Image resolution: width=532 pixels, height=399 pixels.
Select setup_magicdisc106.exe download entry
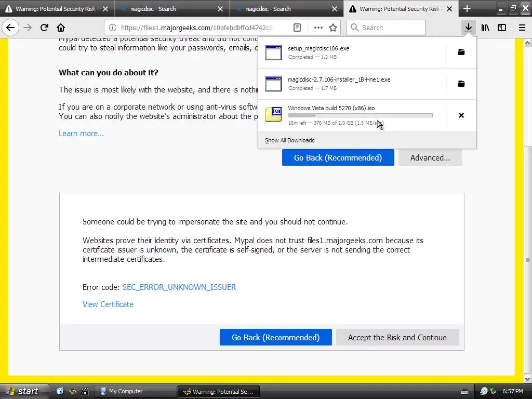tap(352, 52)
